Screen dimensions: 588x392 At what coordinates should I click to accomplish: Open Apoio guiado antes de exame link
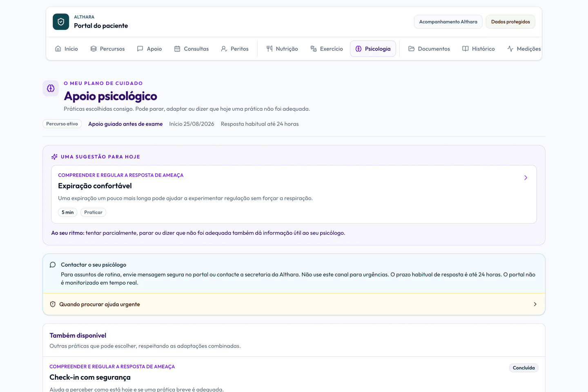(125, 124)
